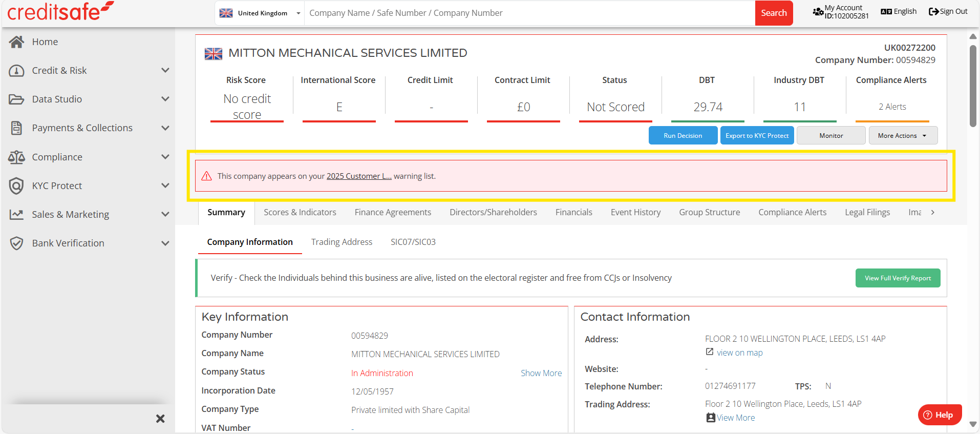Expand the Credit & Risk menu
Viewport: 980px width, 434px height.
pyautogui.click(x=165, y=70)
